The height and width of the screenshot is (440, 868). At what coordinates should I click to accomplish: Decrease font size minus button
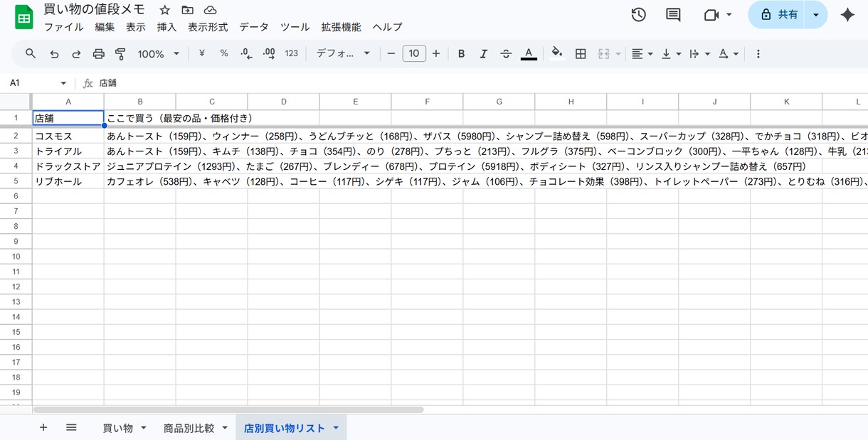point(391,53)
